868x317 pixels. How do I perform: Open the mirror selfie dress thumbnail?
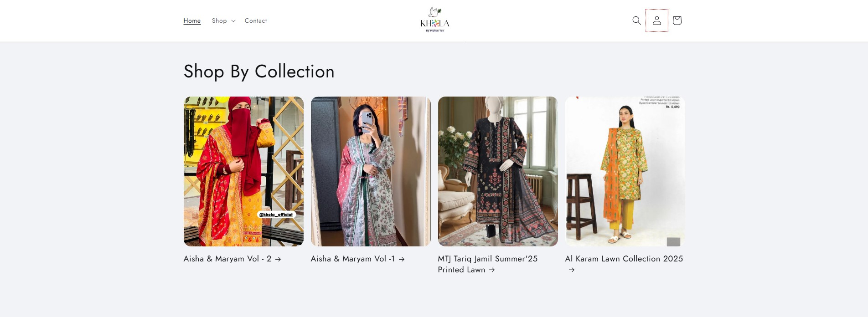pyautogui.click(x=371, y=171)
